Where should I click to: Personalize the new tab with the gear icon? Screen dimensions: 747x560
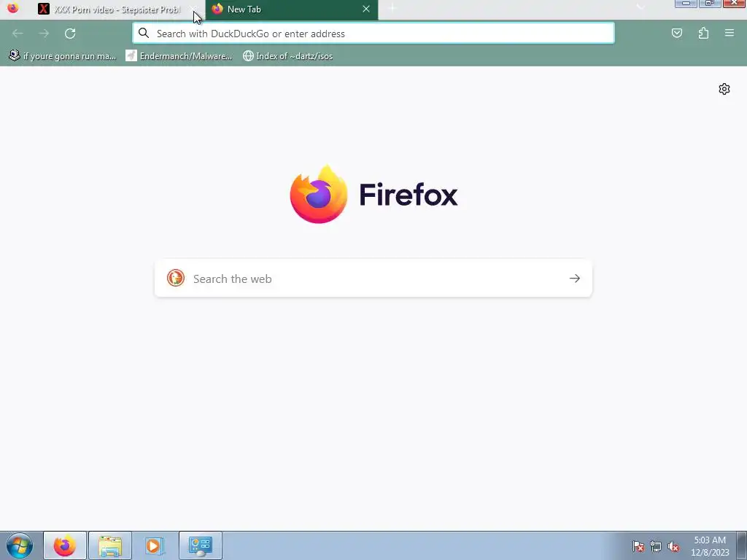coord(724,89)
